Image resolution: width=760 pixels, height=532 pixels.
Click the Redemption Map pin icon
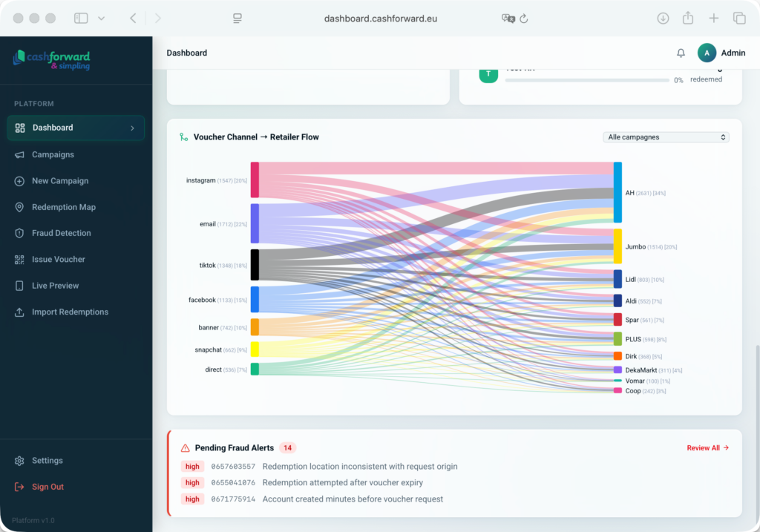pyautogui.click(x=19, y=207)
